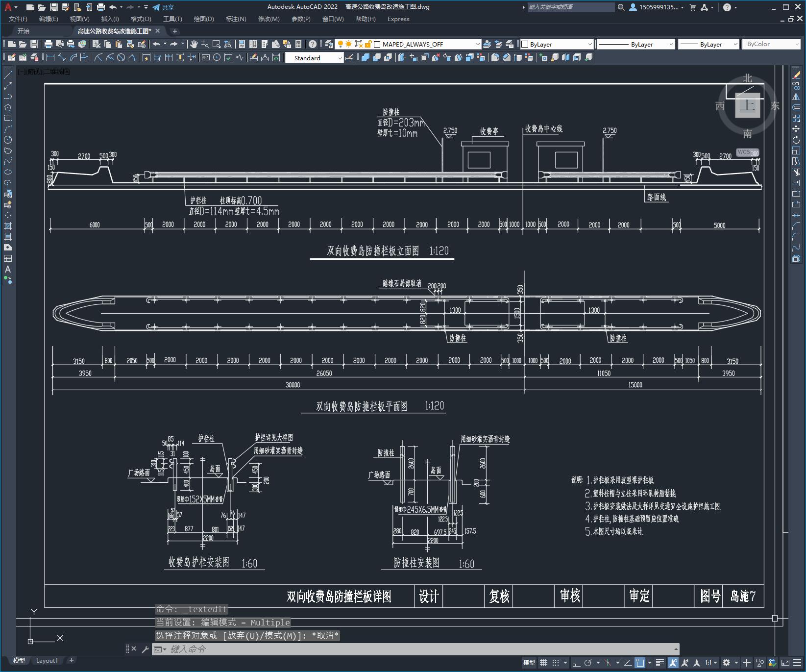Toggle isometric drafting in the status bar
The image size is (806, 672).
608,663
